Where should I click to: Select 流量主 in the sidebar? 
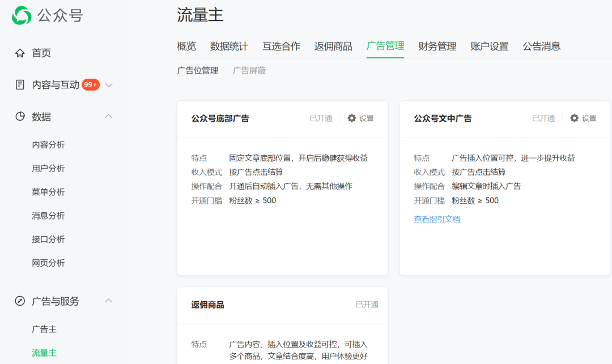[x=44, y=352]
